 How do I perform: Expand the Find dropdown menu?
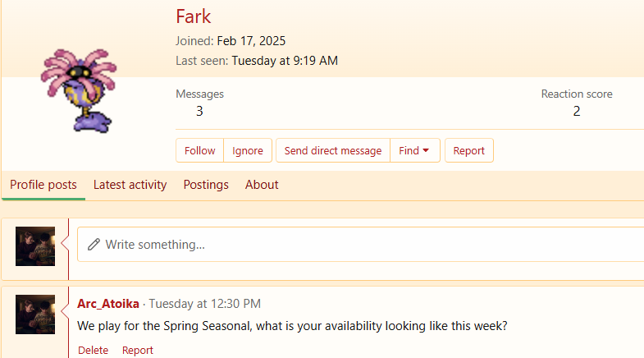(415, 151)
